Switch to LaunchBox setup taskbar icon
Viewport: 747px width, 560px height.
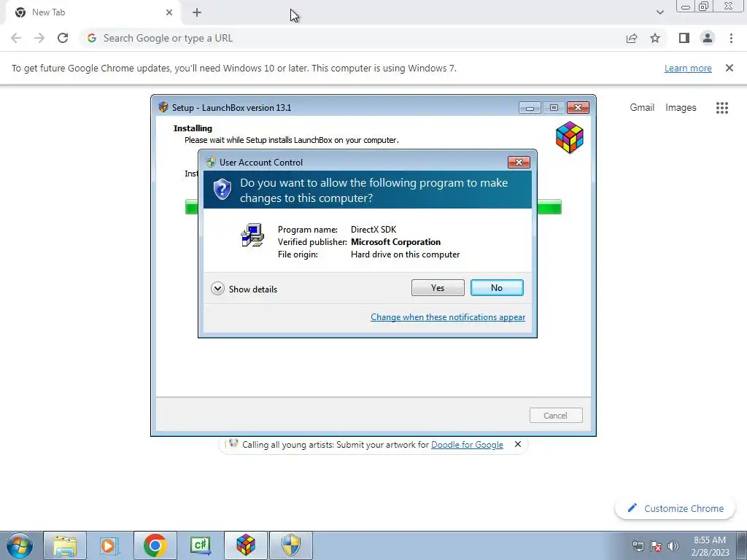point(246,545)
